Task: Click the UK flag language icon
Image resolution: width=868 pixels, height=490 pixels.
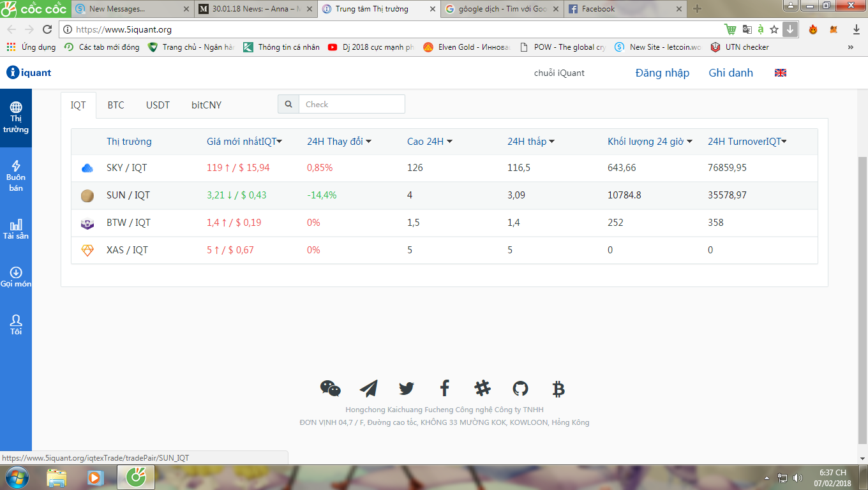Action: click(x=780, y=73)
